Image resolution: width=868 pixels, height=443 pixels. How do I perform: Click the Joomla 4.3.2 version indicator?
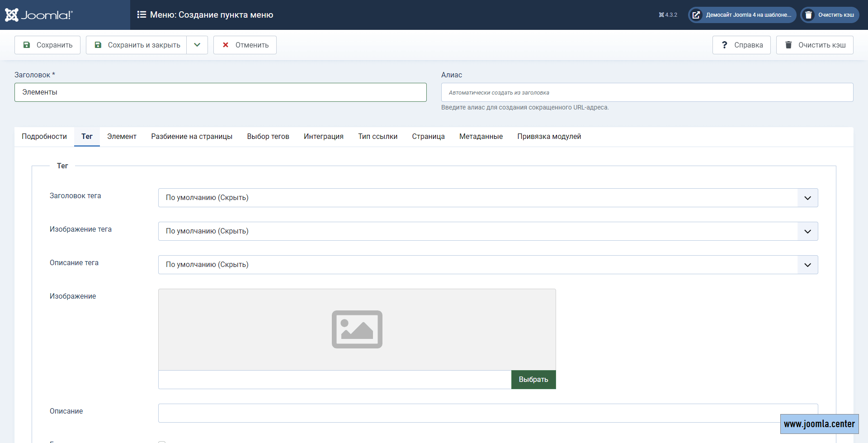pyautogui.click(x=668, y=15)
